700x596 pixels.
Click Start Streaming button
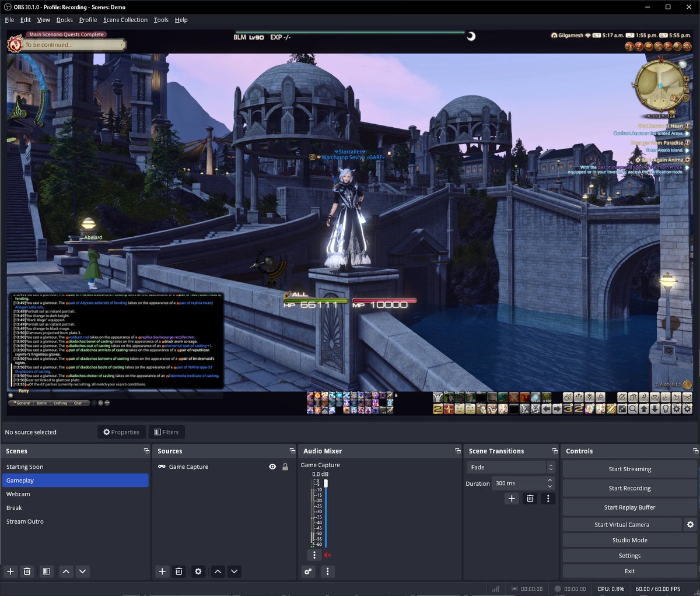point(629,469)
